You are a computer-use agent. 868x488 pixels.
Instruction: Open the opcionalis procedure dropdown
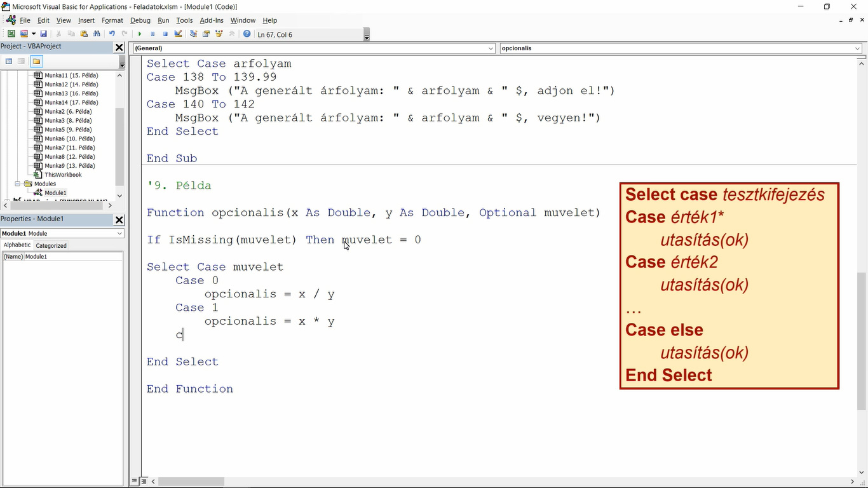click(859, 48)
